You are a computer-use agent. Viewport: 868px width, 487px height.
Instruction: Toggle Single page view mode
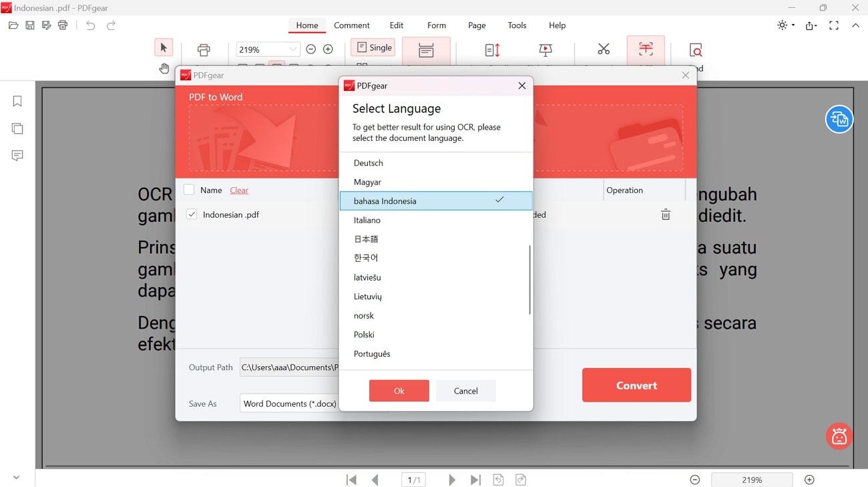(373, 47)
